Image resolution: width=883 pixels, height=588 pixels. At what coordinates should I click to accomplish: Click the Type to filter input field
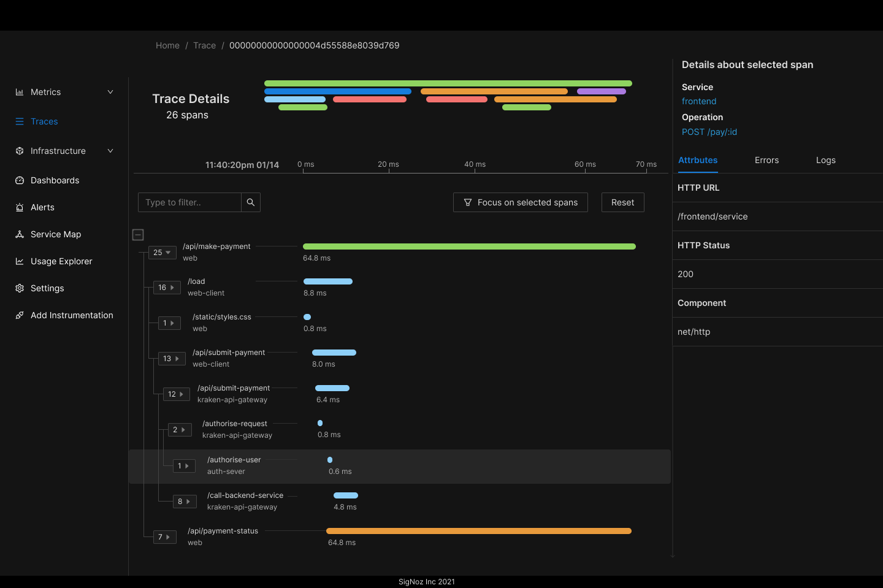click(x=189, y=202)
